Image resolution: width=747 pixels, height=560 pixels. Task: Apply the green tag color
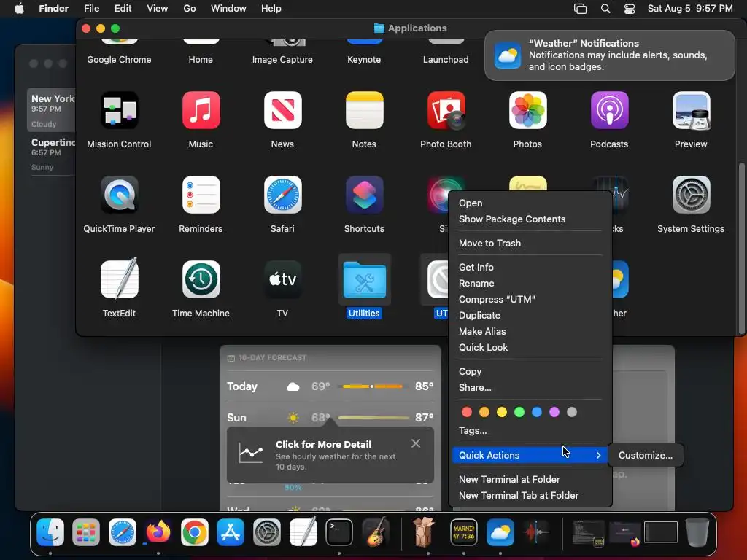coord(519,412)
